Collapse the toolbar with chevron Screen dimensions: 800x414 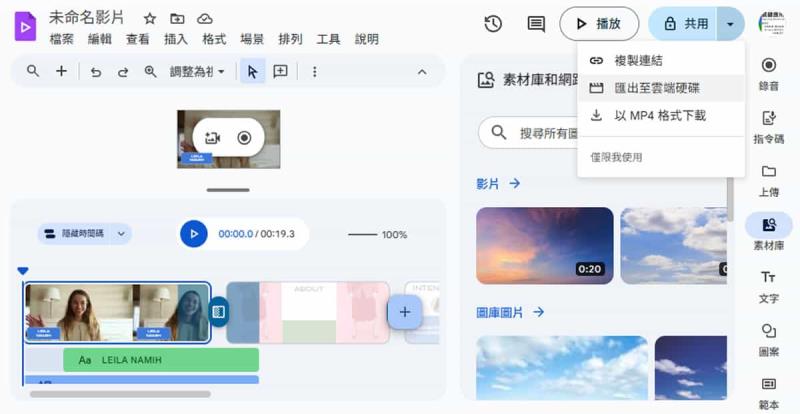click(422, 72)
